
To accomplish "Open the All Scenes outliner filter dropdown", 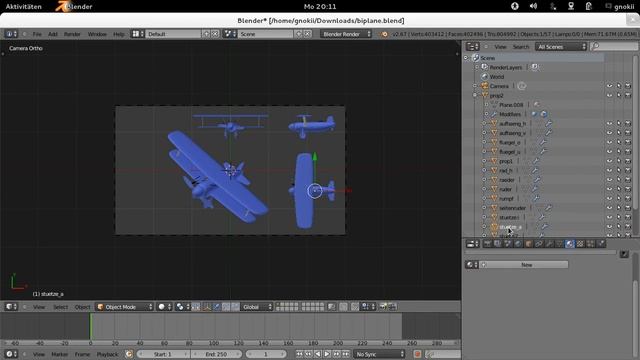I will [560, 47].
